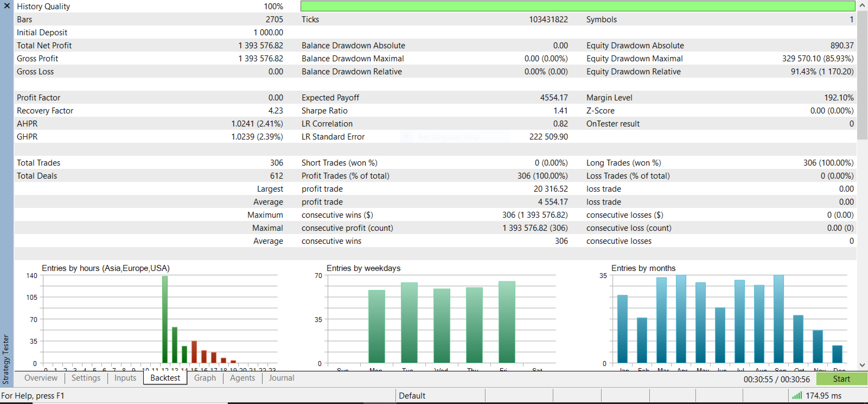Viewport: 868px width, 404px height.
Task: Click the Strategy Tester vertical label
Action: pyautogui.click(x=6, y=359)
